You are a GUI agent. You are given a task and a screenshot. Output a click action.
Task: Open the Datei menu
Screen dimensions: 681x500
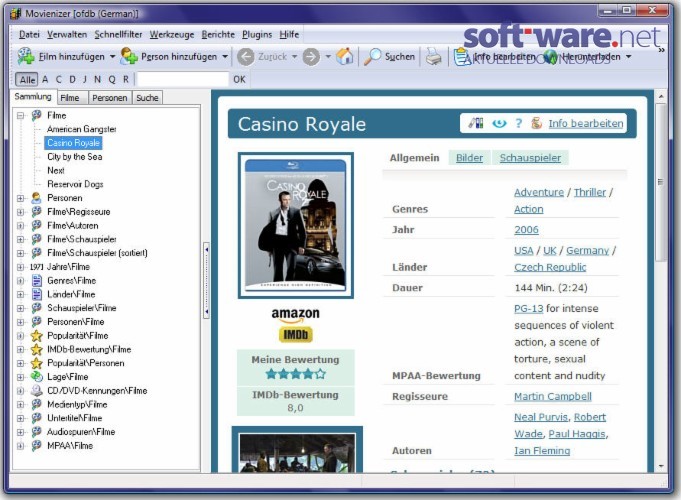(29, 34)
